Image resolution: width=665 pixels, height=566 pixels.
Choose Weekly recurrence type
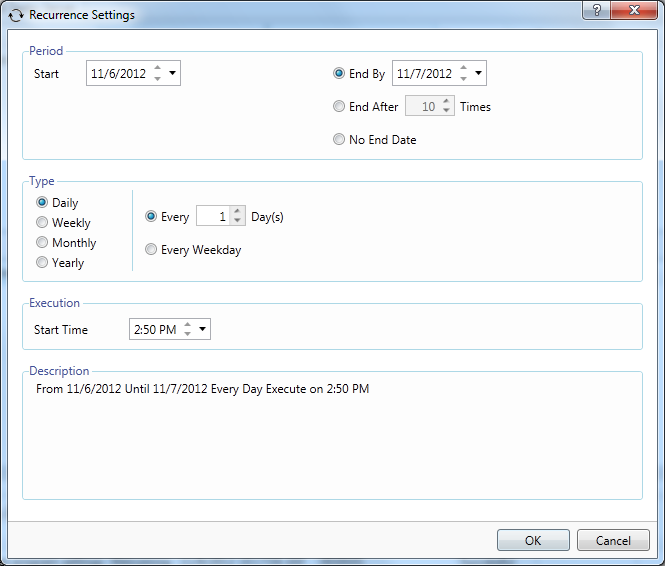tap(42, 223)
